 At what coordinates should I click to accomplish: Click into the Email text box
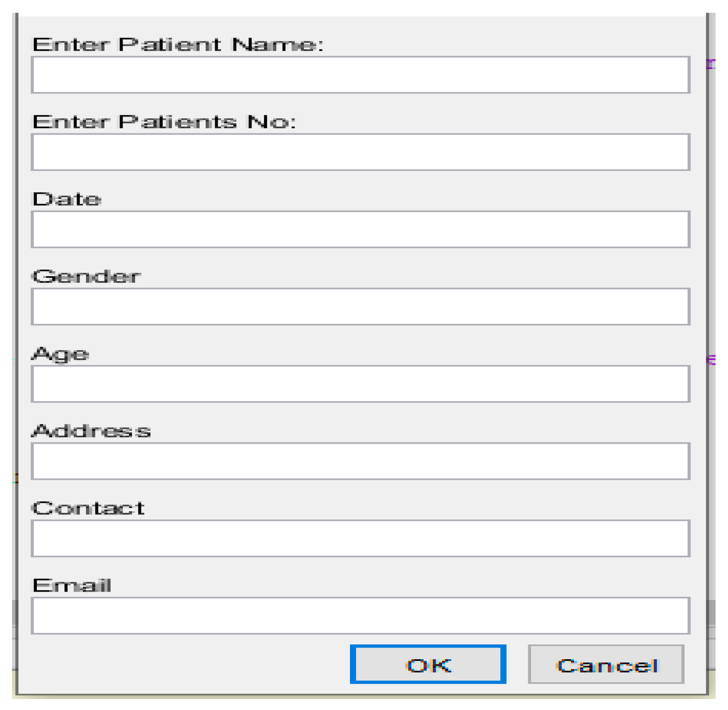pos(360,615)
